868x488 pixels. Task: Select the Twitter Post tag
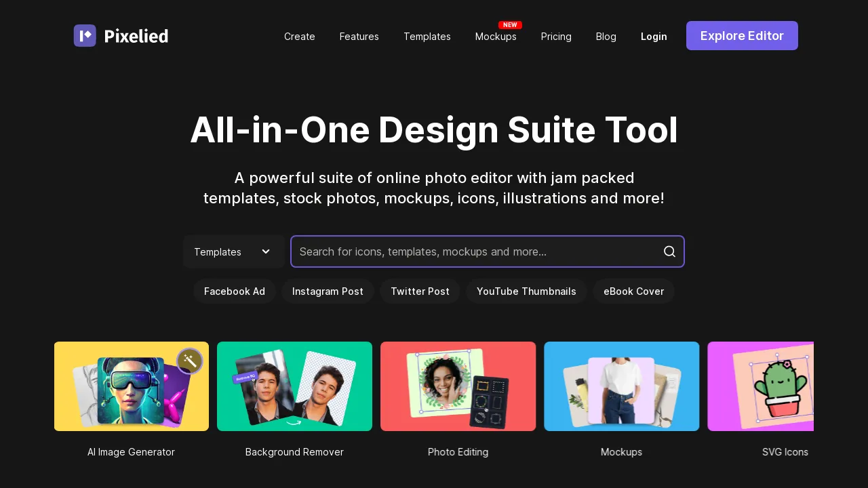(420, 291)
